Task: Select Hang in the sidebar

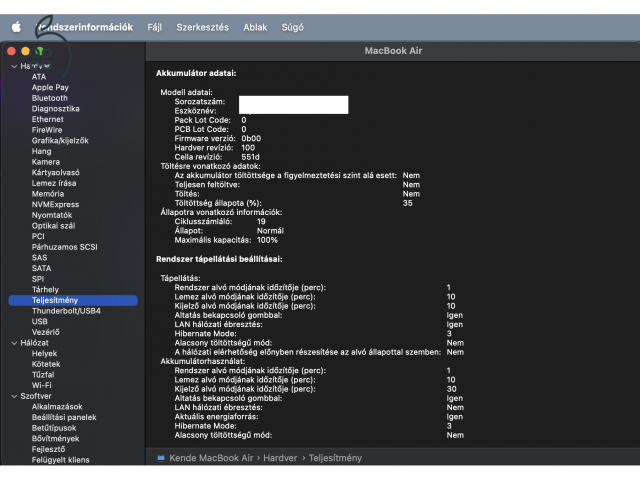Action: click(42, 151)
